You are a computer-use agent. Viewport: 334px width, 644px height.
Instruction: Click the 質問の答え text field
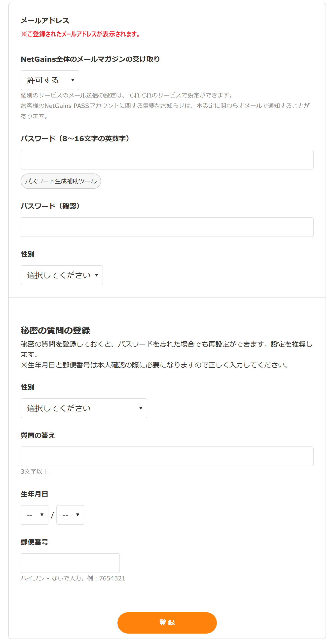(167, 456)
